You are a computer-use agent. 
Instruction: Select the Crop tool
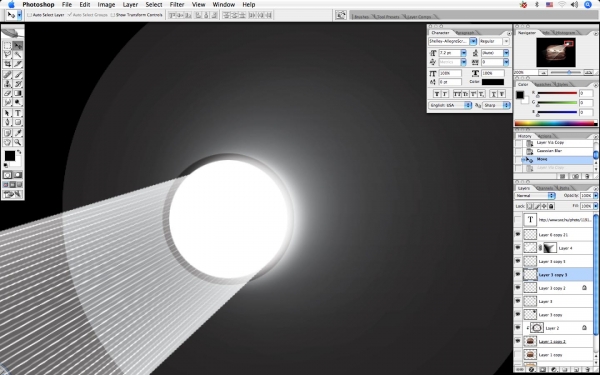[7, 64]
